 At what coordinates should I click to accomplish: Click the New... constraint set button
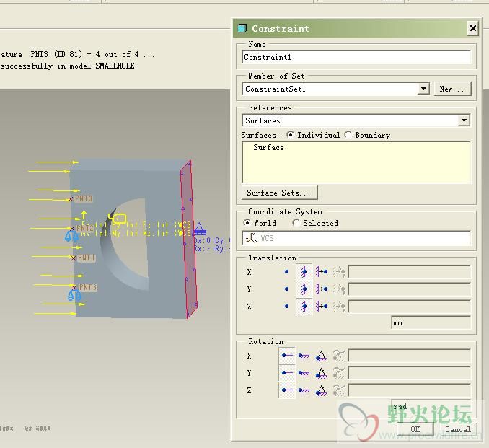(452, 89)
